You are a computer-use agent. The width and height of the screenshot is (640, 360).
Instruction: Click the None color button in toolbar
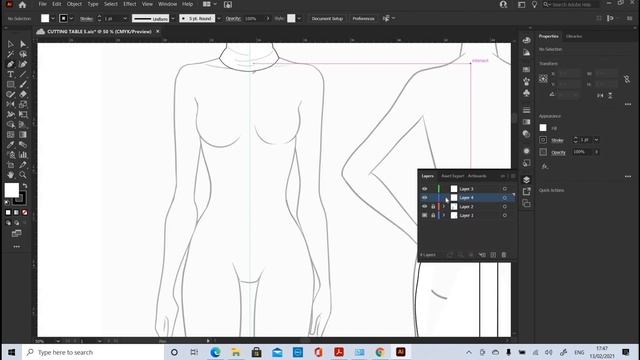(x=25, y=212)
